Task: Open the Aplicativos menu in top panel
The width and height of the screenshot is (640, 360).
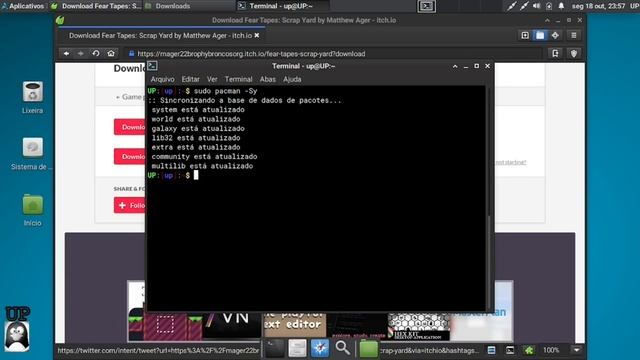Action: [23, 6]
